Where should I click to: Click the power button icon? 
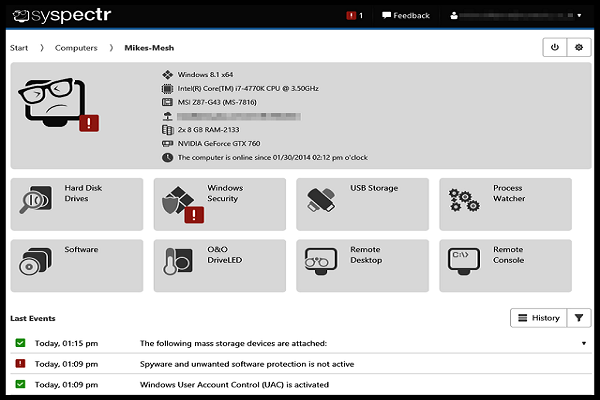tap(554, 48)
